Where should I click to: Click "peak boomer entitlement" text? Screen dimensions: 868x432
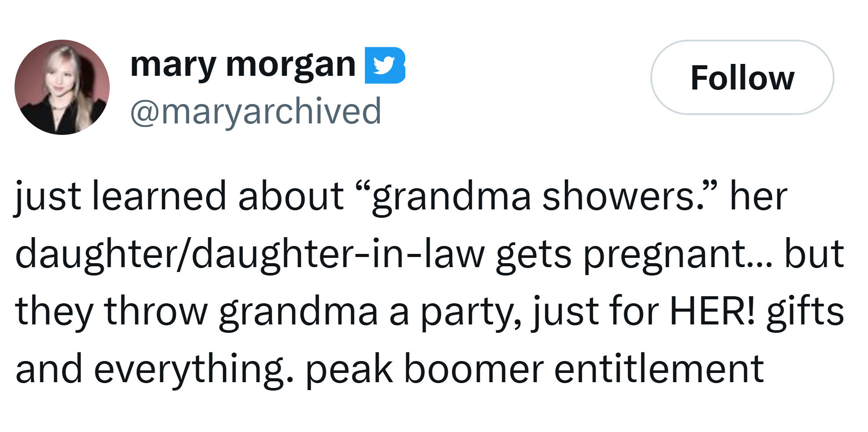click(534, 369)
